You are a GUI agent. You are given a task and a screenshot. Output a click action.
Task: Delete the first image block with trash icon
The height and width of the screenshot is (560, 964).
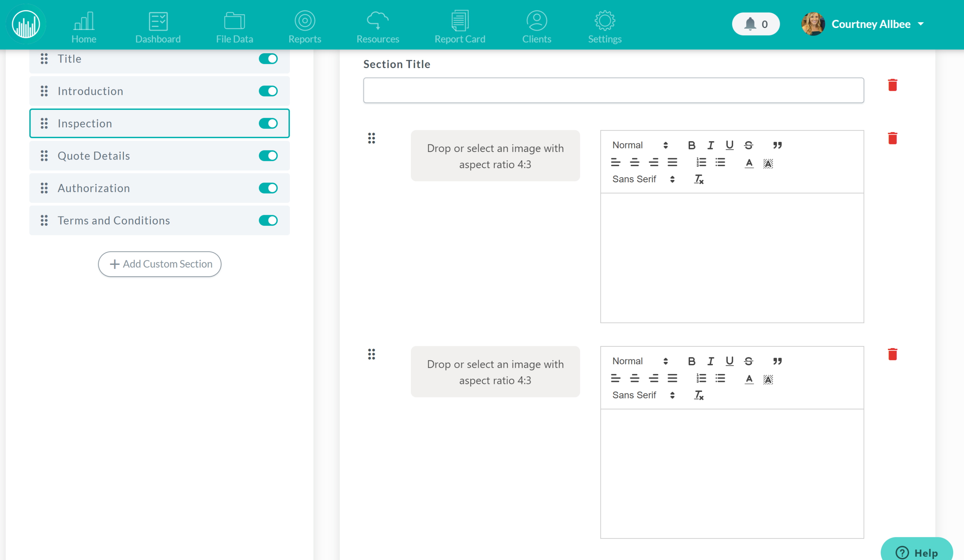893,138
